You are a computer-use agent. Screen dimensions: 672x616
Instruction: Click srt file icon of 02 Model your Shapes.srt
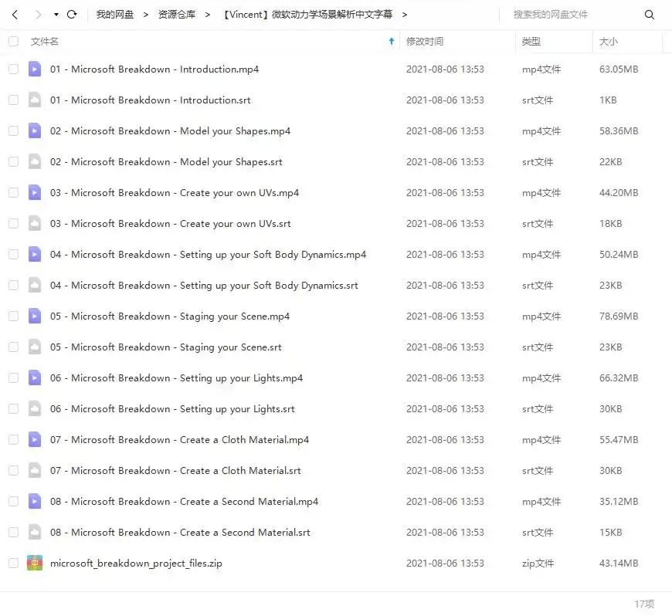click(x=34, y=162)
